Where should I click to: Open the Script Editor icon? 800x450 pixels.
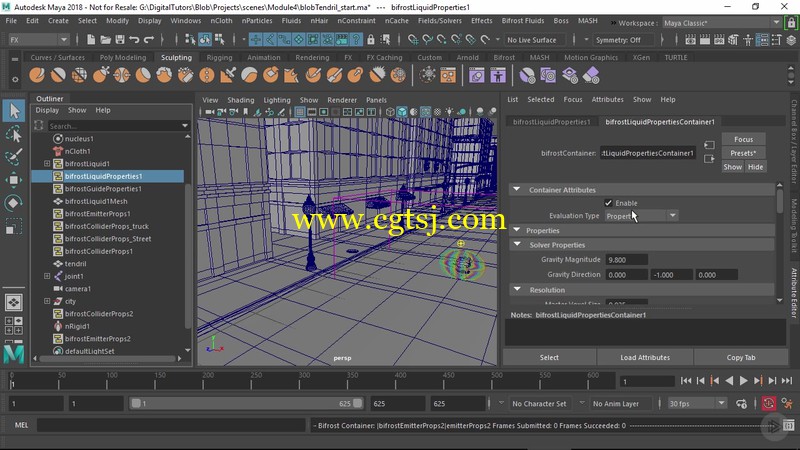[789, 425]
